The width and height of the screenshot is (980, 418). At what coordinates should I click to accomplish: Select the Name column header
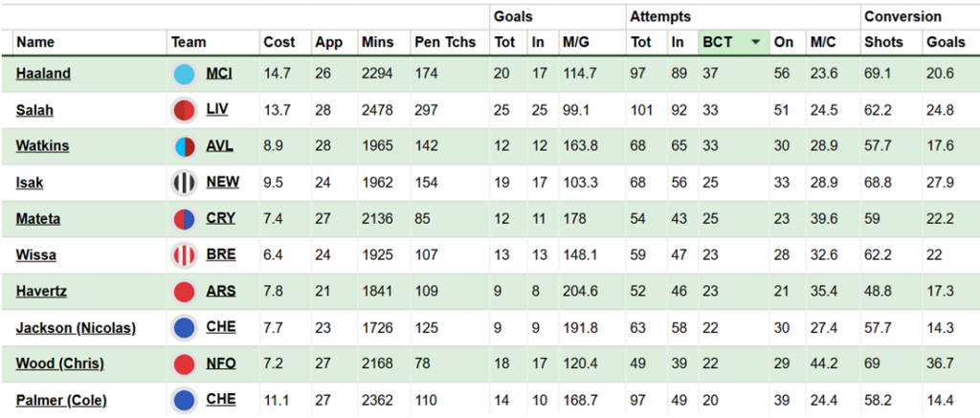[x=35, y=42]
